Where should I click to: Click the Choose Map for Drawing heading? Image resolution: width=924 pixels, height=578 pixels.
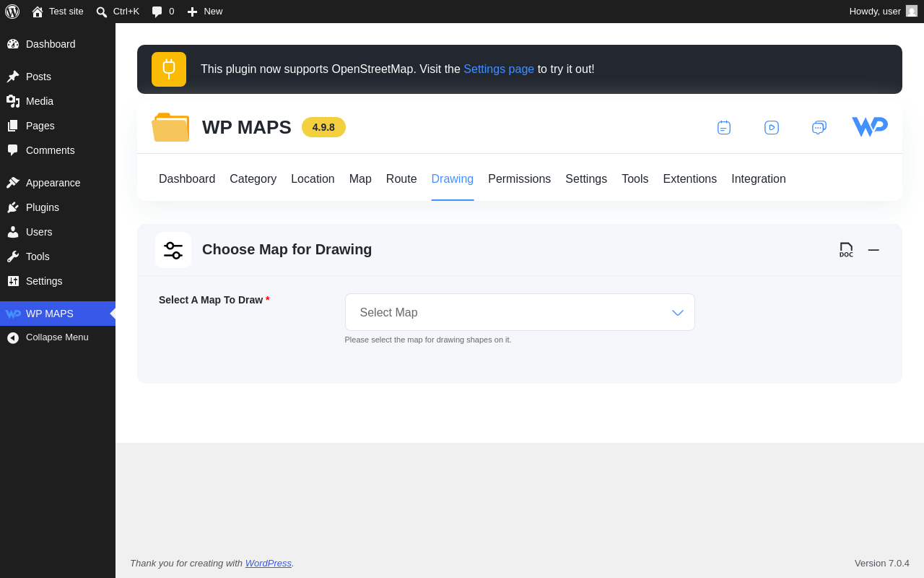pos(287,249)
